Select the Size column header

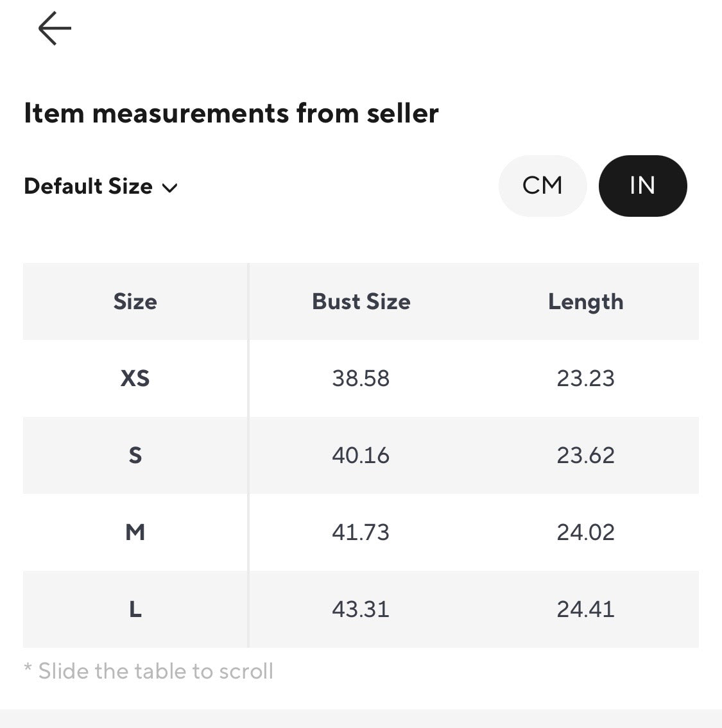click(135, 302)
